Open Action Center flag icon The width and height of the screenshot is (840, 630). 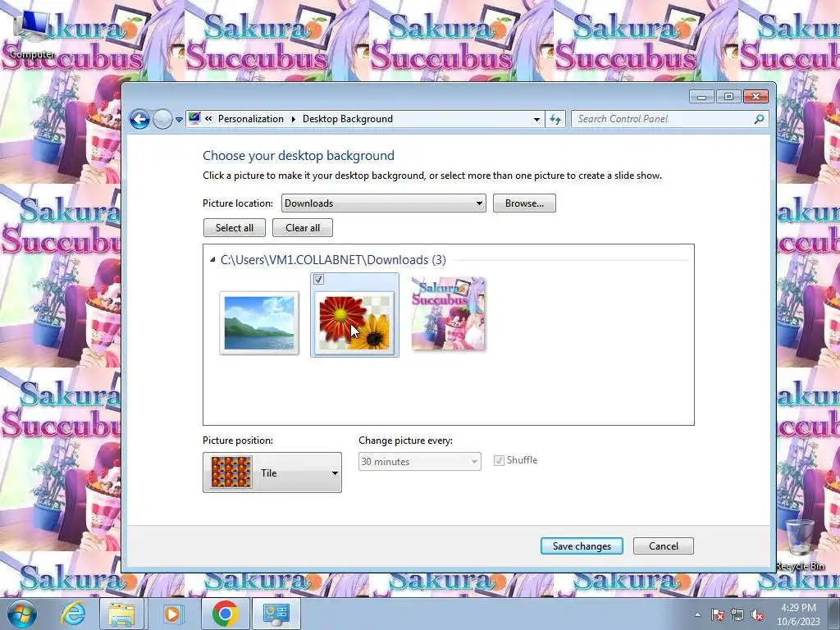pyautogui.click(x=718, y=614)
